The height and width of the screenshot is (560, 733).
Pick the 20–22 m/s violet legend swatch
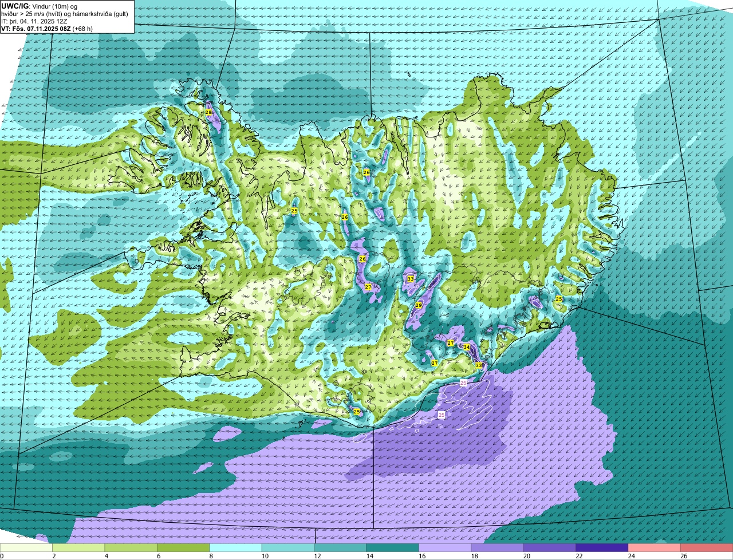point(549,547)
